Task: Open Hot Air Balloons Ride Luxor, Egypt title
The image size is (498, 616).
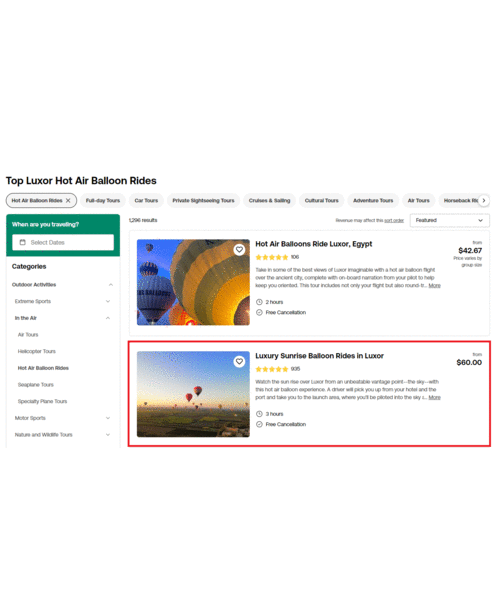Action: pyautogui.click(x=314, y=244)
